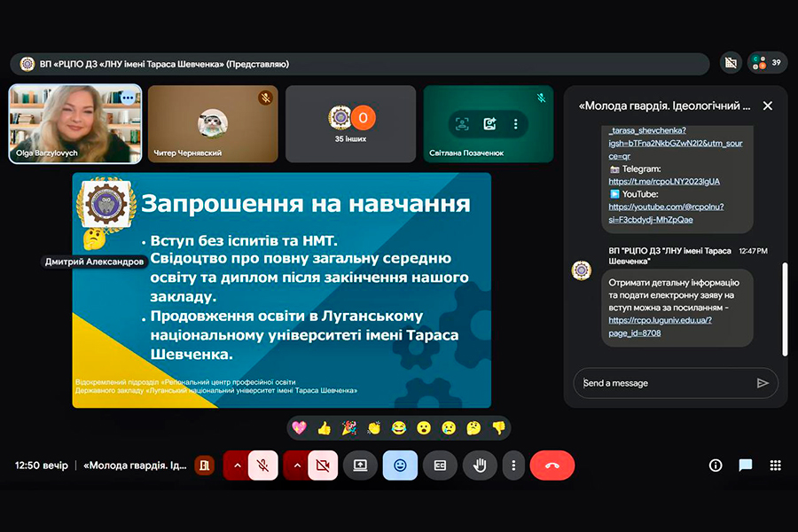
Task: Open the rcpo.luguniv.edu.ua application link
Action: [x=660, y=327]
